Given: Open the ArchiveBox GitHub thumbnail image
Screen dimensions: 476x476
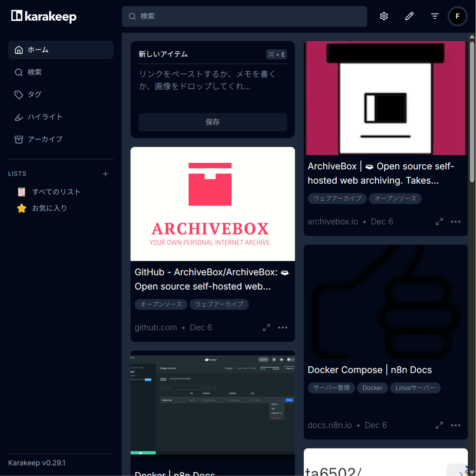Looking at the screenshot, I should tap(212, 204).
